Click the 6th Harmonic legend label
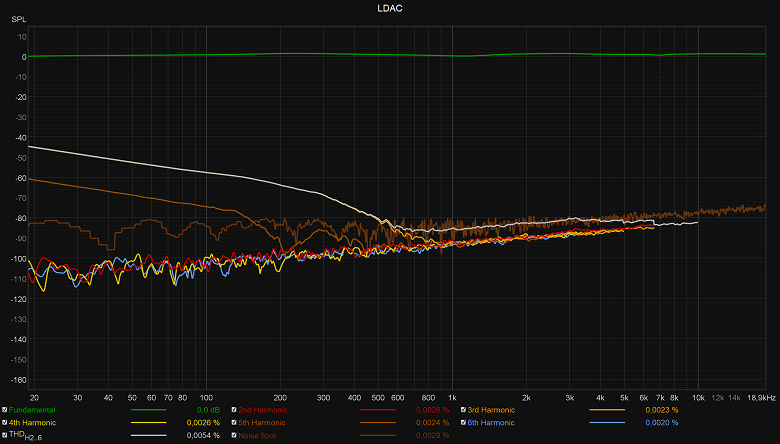 (x=491, y=423)
